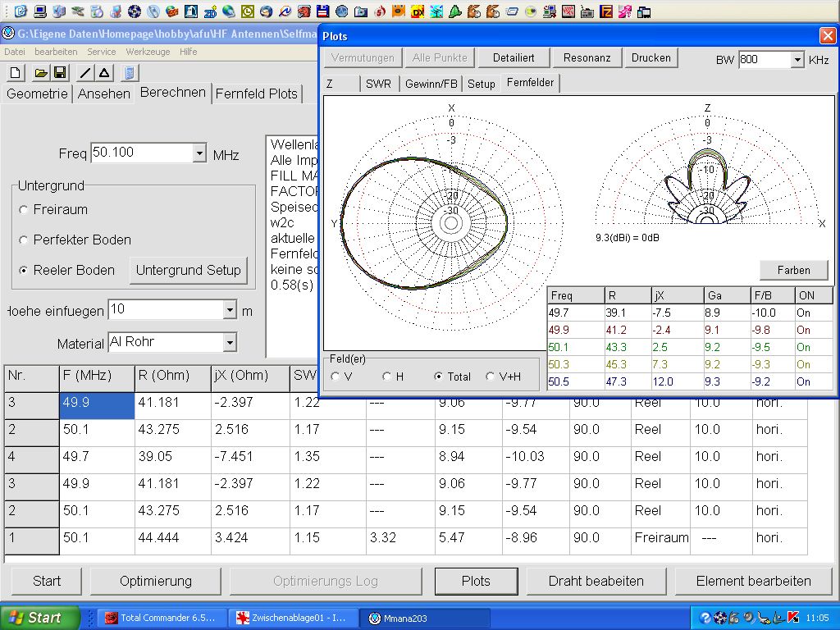Open the SWR tab in Plots
The image size is (840, 630).
point(378,84)
